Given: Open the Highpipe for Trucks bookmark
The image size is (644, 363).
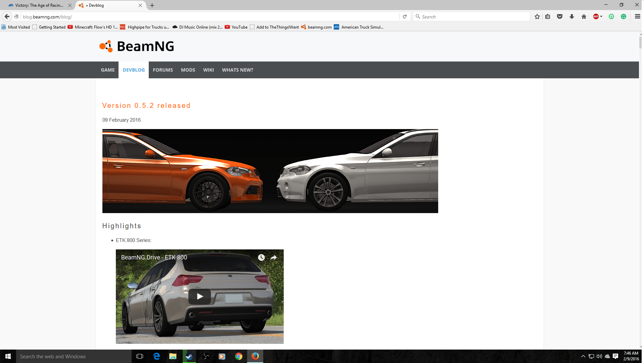Looking at the screenshot, I should 145,27.
